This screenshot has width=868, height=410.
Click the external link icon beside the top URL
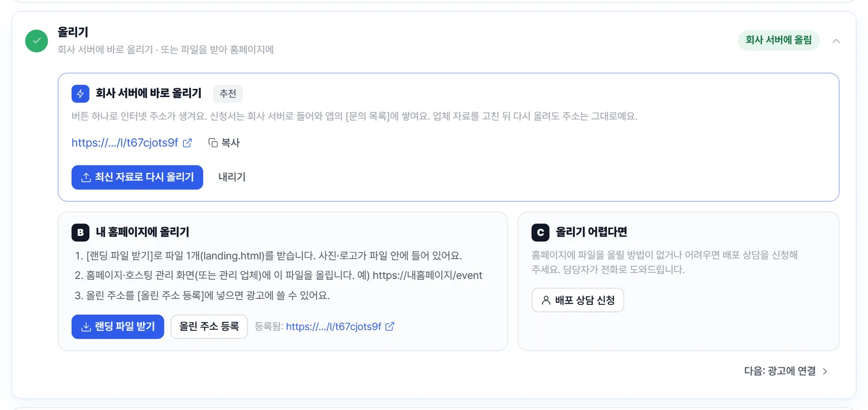[x=187, y=143]
